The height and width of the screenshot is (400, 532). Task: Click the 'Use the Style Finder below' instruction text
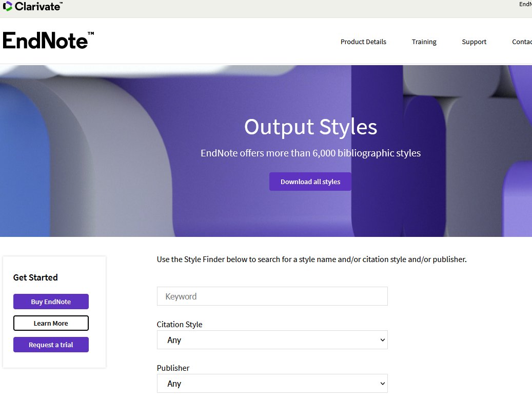pyautogui.click(x=311, y=259)
